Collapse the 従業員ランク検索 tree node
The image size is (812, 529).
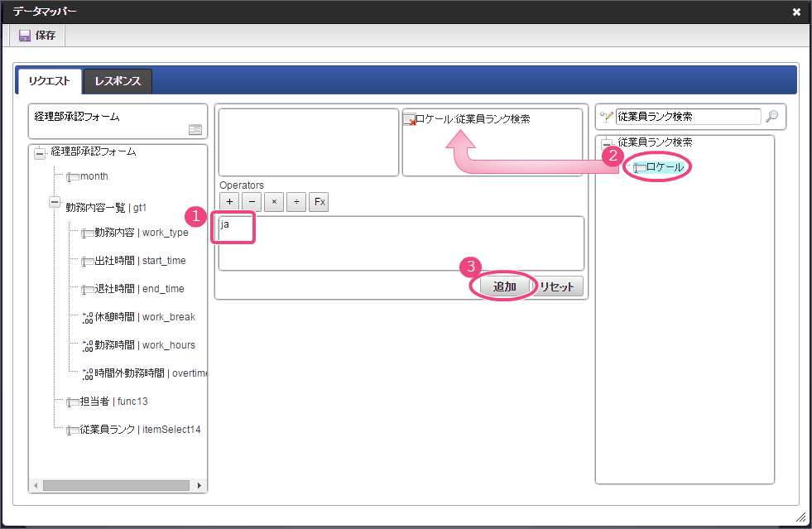pyautogui.click(x=607, y=143)
